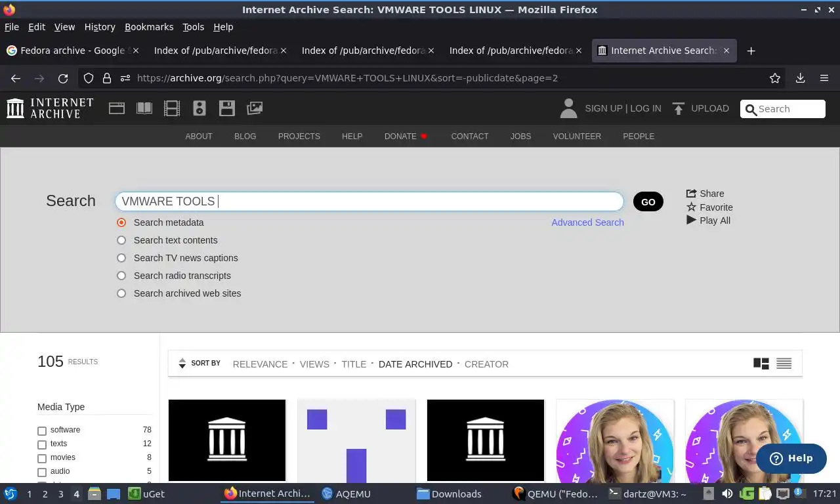Viewport: 840px width, 504px height.
Task: Sort results by VIEWS
Action: (x=314, y=364)
